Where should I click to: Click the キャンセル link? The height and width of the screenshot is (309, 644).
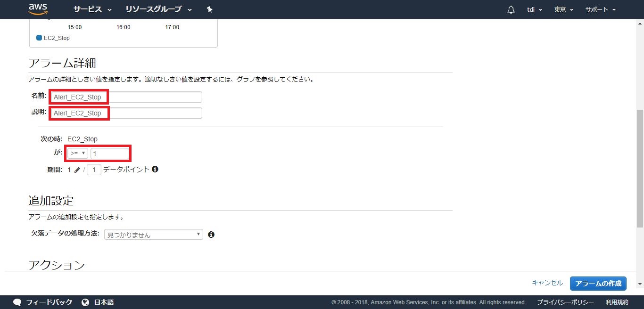pyautogui.click(x=547, y=283)
